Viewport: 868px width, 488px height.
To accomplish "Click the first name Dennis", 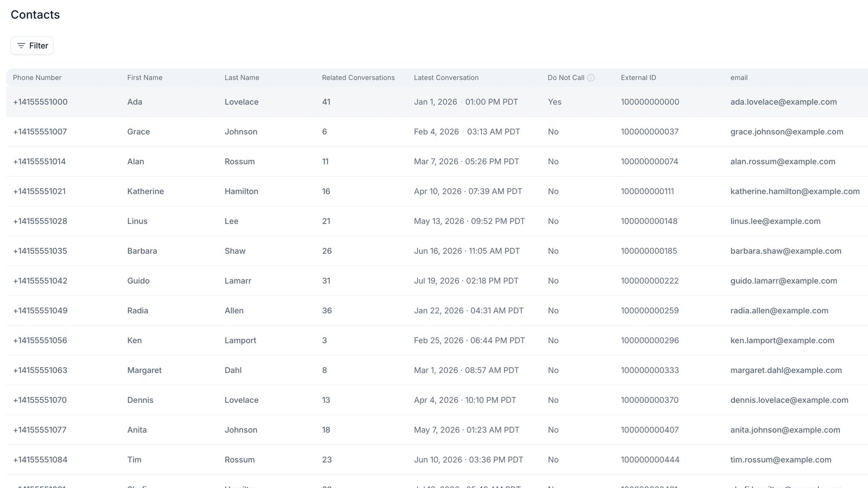I will pos(141,400).
